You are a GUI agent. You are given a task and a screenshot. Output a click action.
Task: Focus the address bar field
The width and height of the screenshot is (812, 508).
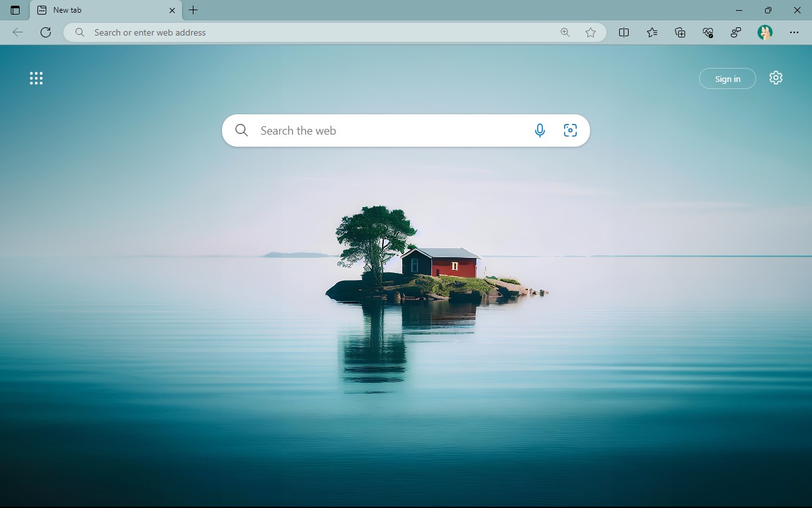[x=334, y=32]
